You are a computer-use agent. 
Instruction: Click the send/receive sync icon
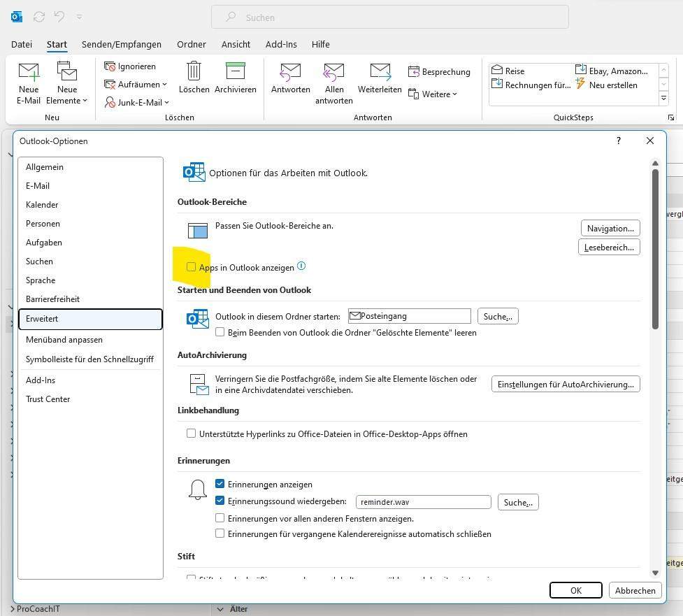pos(39,17)
